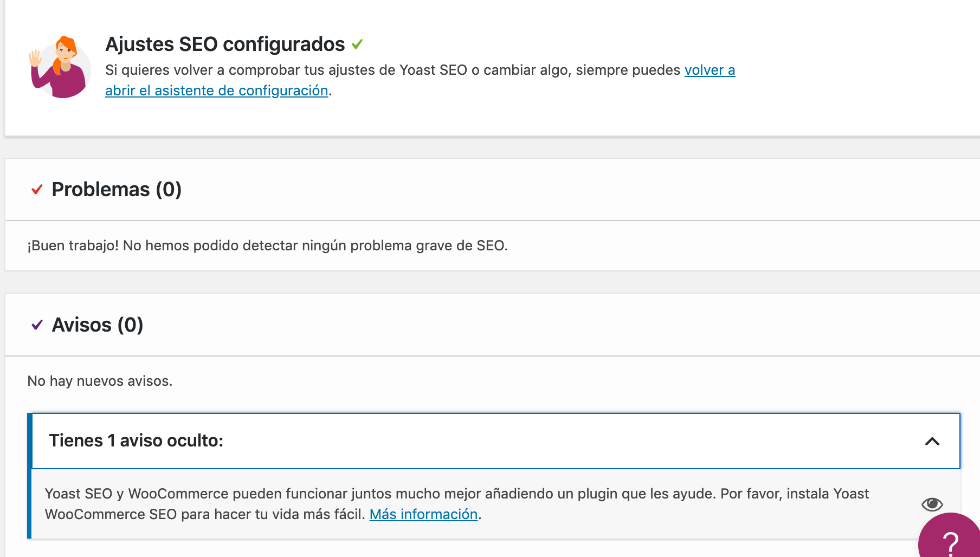The width and height of the screenshot is (980, 557).
Task: Click the 'Avisos (0)' heading
Action: pyautogui.click(x=98, y=325)
